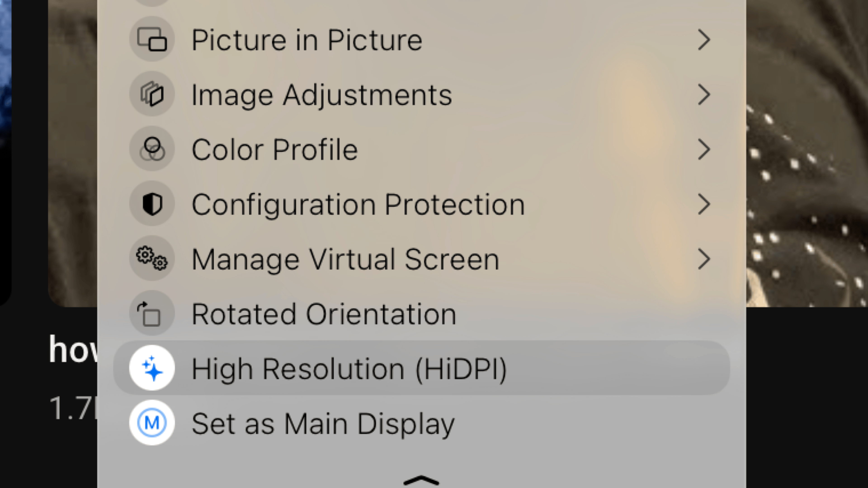The height and width of the screenshot is (488, 868).
Task: Click the Picture in Picture icon
Action: [x=152, y=39]
